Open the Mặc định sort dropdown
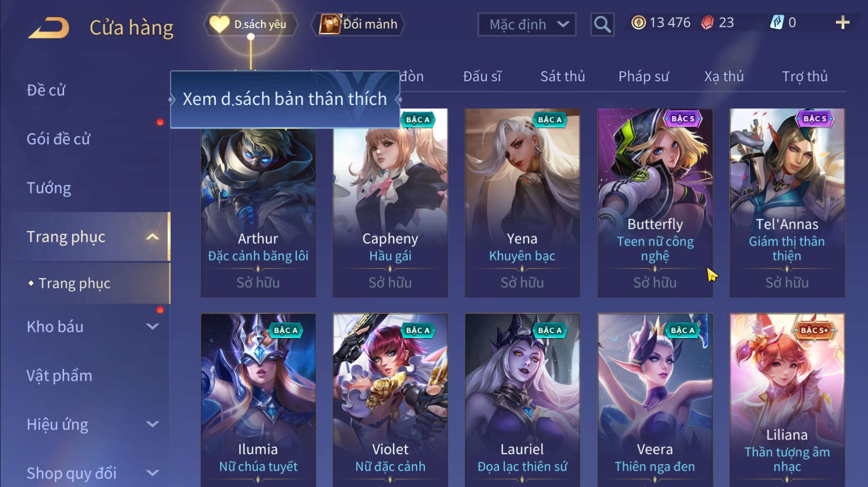868x487 pixels. click(526, 25)
